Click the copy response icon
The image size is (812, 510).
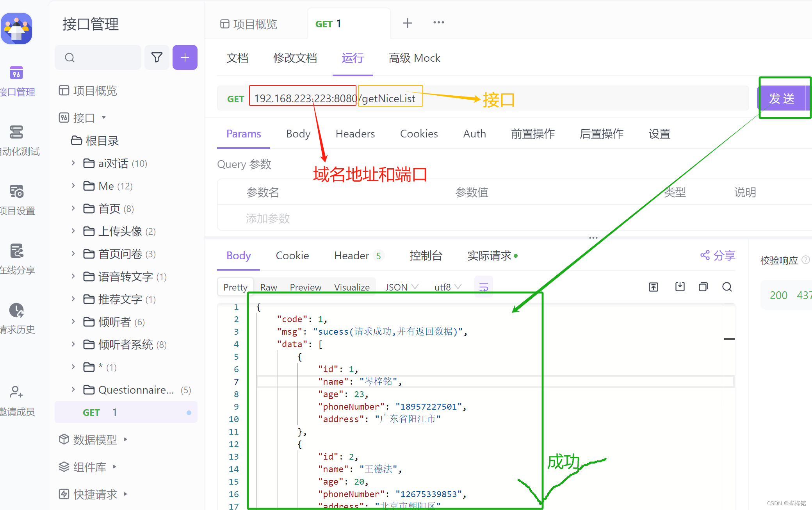[x=703, y=287]
